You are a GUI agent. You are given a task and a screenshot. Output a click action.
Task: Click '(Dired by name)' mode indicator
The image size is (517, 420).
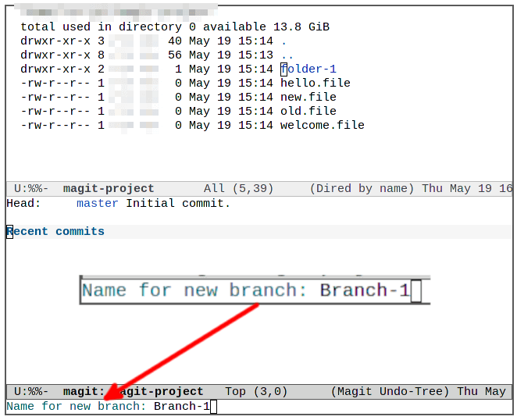(x=362, y=189)
